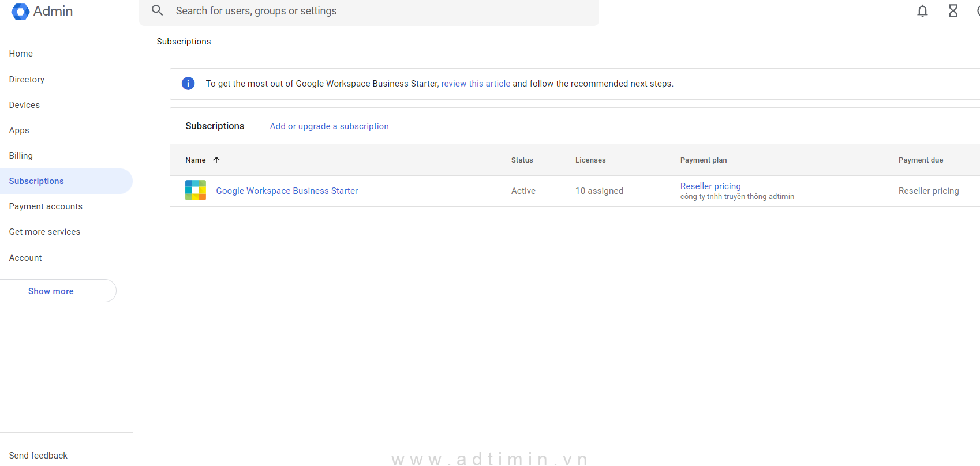Click the Active status cell

click(523, 191)
